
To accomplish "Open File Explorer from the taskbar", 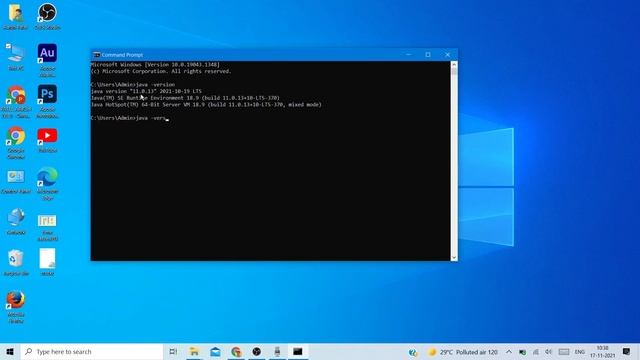I will 194,351.
